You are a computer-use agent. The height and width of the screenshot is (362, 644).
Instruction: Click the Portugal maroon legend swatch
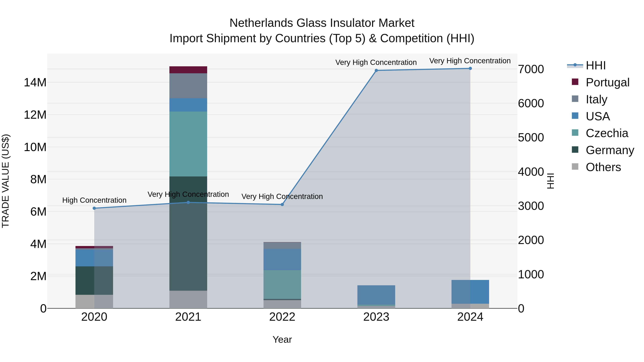tap(575, 82)
